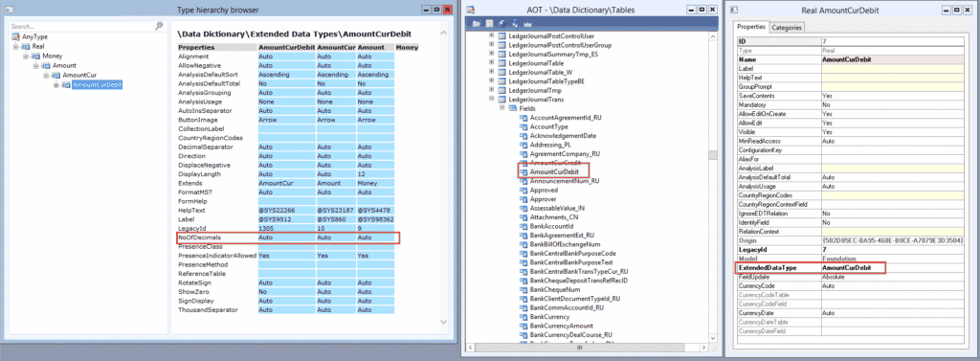980x361 pixels.
Task: Select AmountCurDebit in the type hierarchy tree
Action: coord(97,84)
